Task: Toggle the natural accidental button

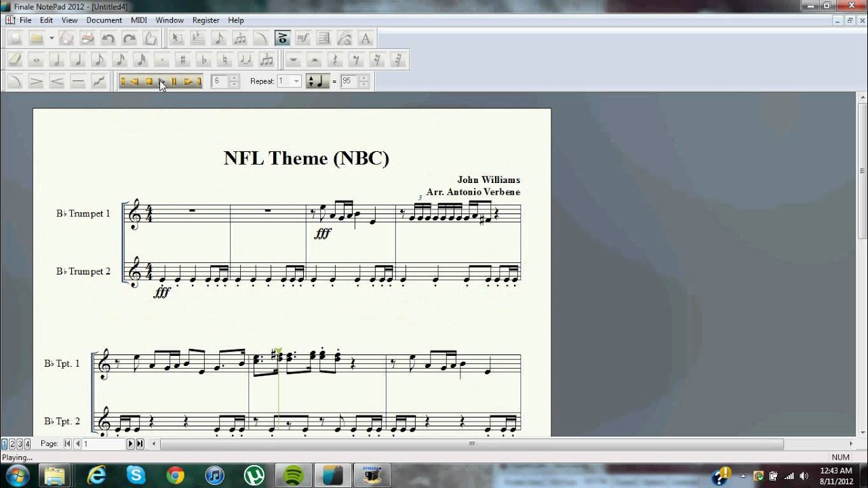Action: click(225, 60)
